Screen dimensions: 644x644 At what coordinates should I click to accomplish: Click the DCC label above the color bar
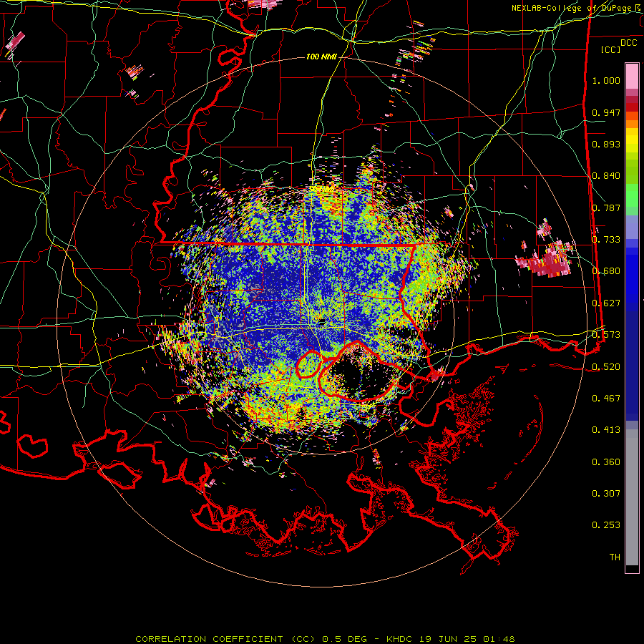click(x=628, y=43)
